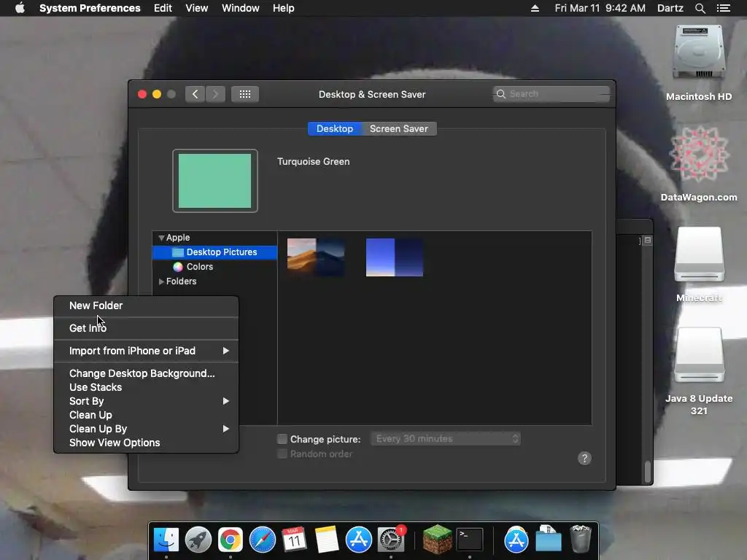Click the eject icon in menu bar
The width and height of the screenshot is (747, 560).
(535, 8)
